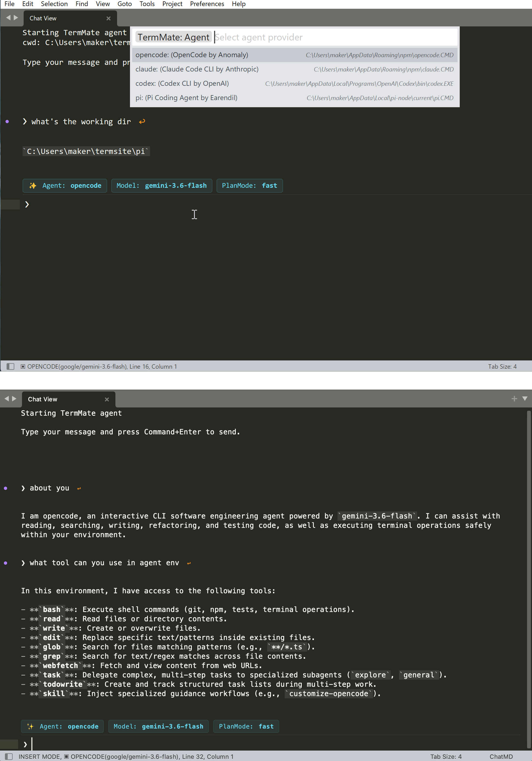Viewport: 532px width, 761px height.
Task: Open Agent: opencode selector in bottom window
Action: pyautogui.click(x=62, y=726)
